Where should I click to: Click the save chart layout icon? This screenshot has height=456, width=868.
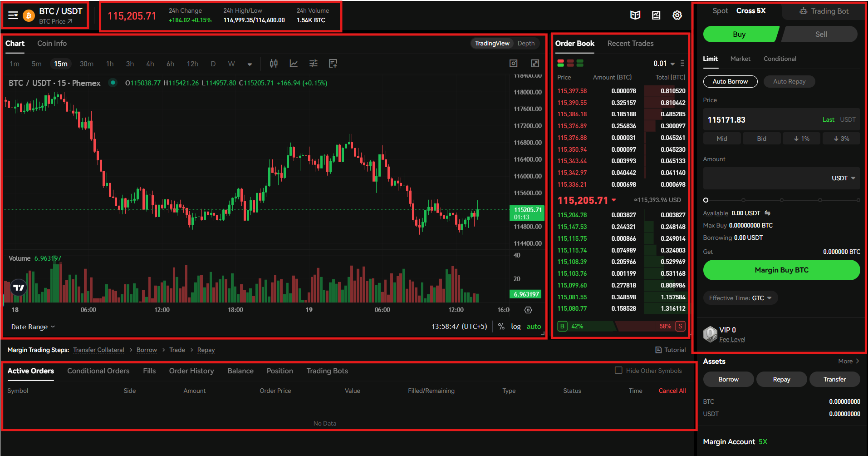pos(333,64)
